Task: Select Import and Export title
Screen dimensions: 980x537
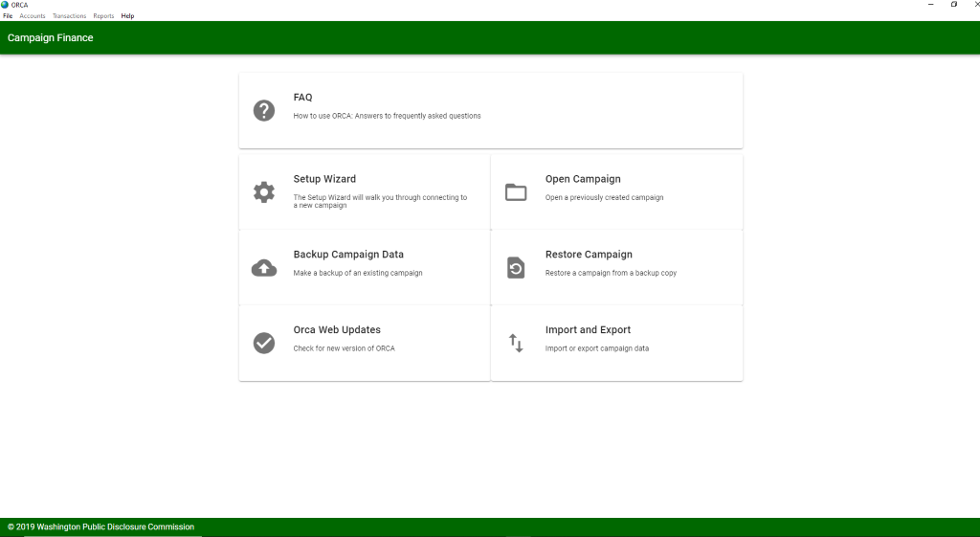Action: [x=588, y=330]
